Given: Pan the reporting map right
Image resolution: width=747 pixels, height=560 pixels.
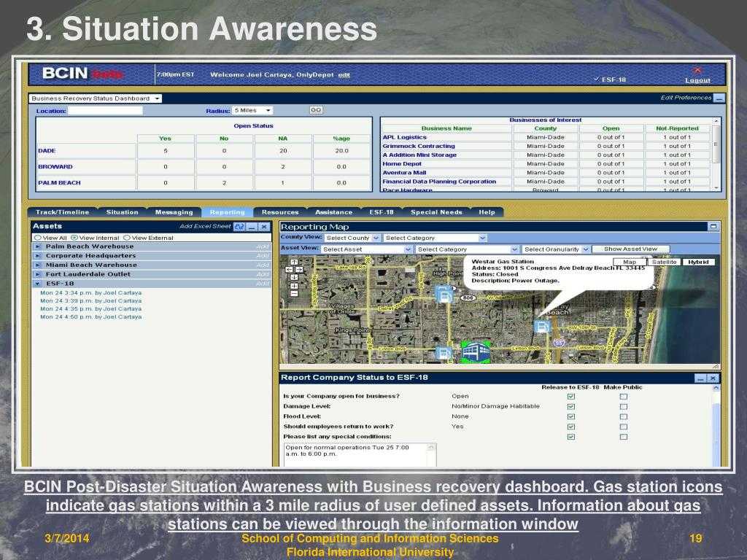Looking at the screenshot, I should 298,270.
